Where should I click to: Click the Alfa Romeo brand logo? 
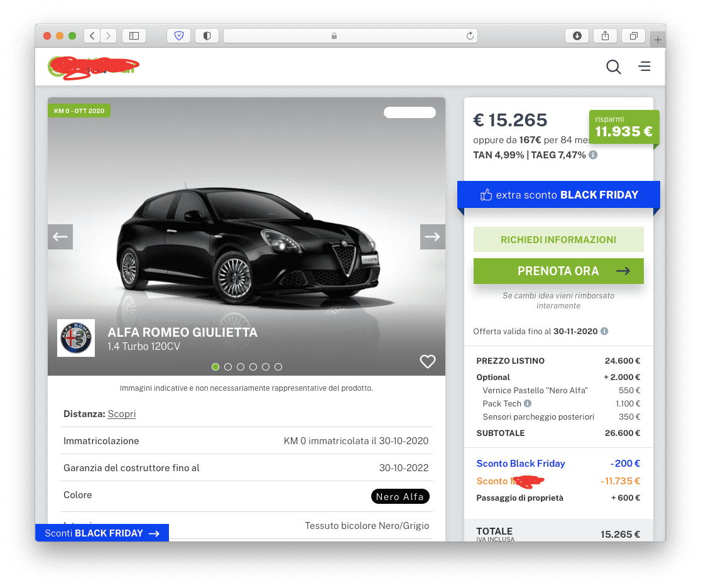[x=76, y=337]
